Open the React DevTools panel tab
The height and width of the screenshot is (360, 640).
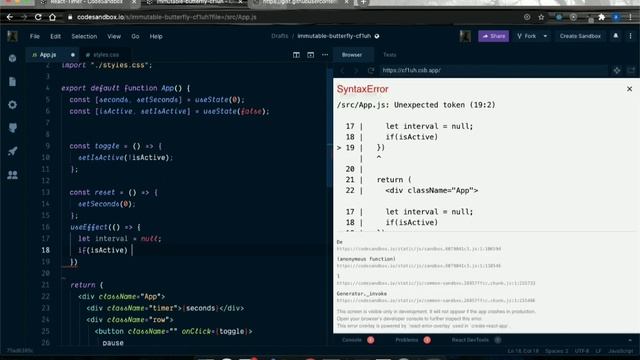click(470, 340)
